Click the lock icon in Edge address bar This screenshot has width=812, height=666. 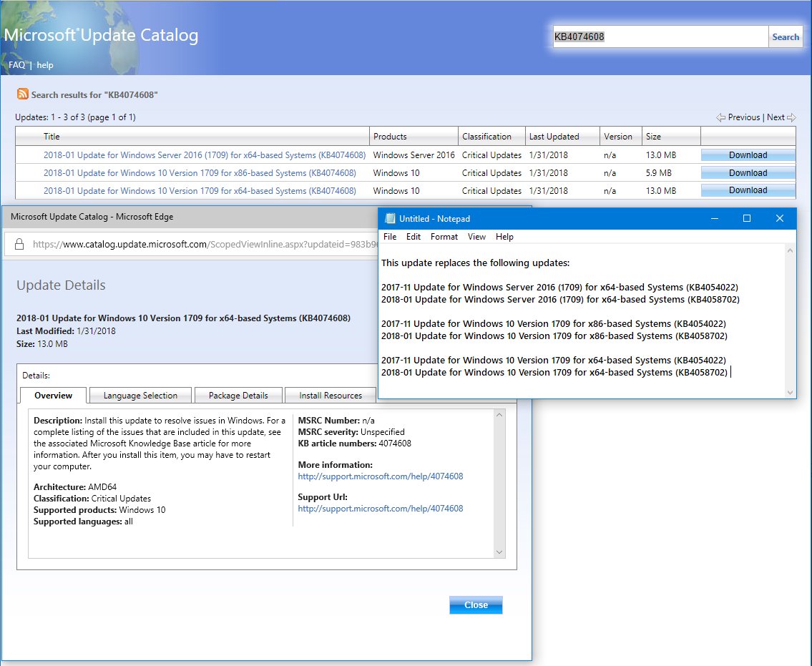(19, 244)
